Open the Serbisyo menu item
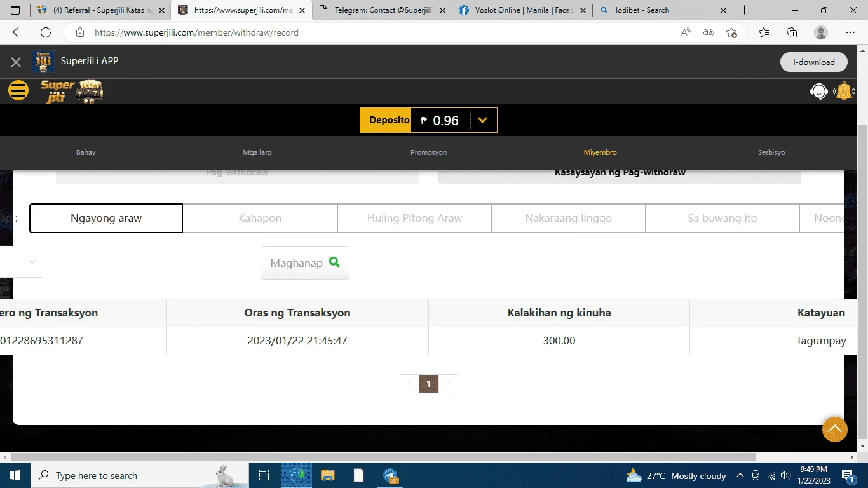Screen dimensions: 868x488 (771, 152)
